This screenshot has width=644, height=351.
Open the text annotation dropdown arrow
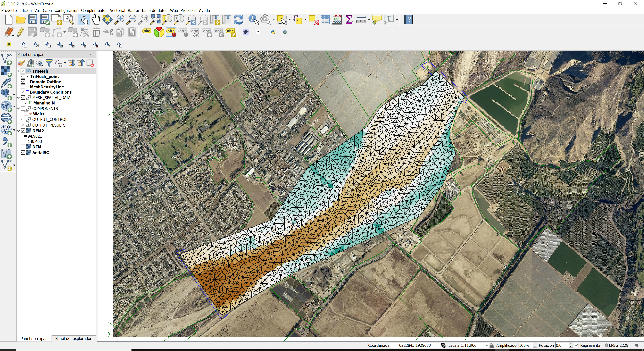(x=397, y=19)
